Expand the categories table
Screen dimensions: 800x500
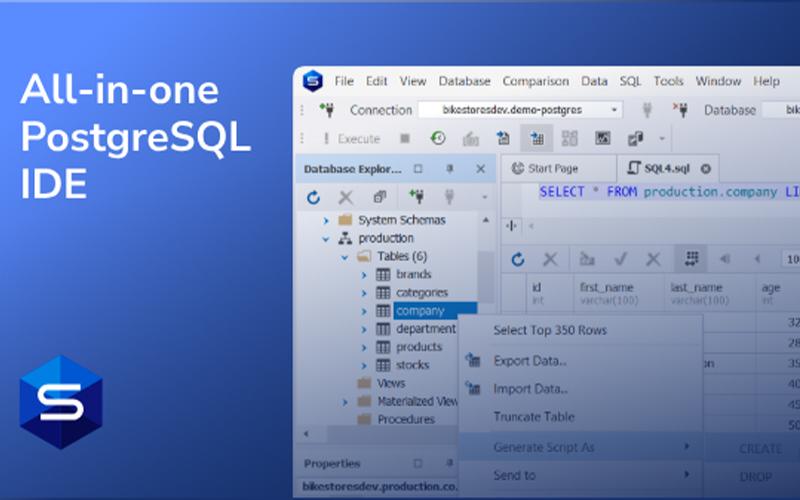point(364,293)
